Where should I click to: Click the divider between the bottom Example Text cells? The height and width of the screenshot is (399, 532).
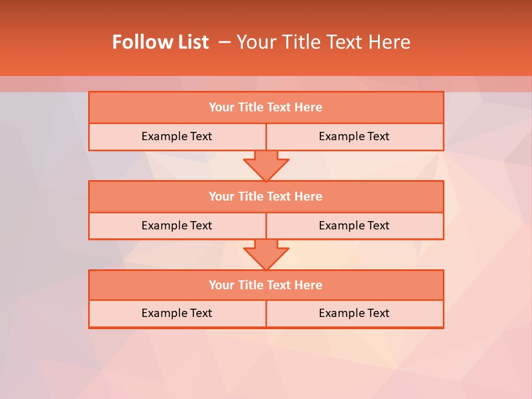267,314
